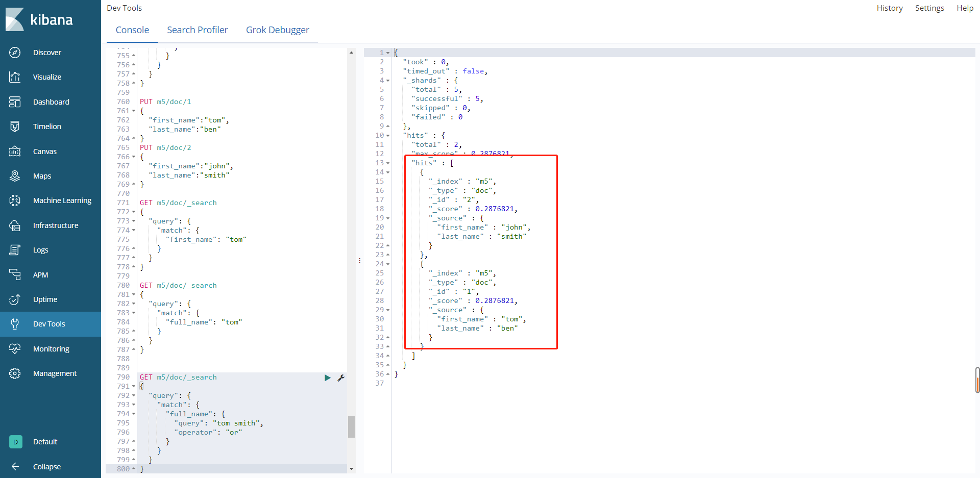Click 'PUT m5/doc/1' request line

click(x=165, y=102)
